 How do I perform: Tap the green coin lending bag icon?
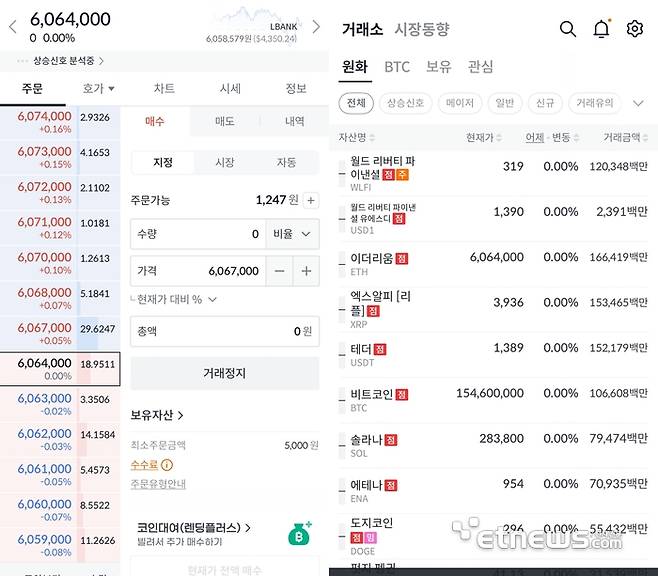coord(300,534)
